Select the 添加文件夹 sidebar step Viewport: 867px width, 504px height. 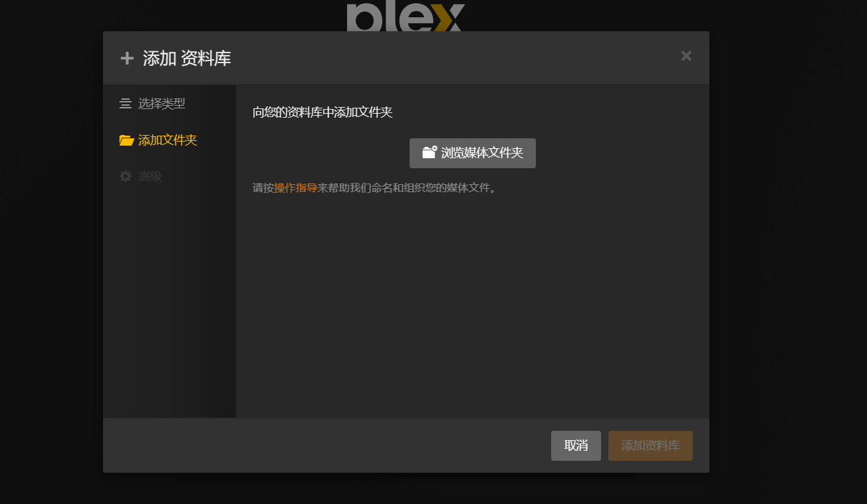coord(158,140)
